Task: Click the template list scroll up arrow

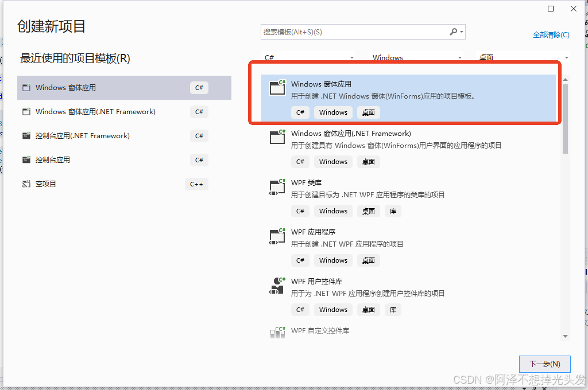Action: [565, 79]
